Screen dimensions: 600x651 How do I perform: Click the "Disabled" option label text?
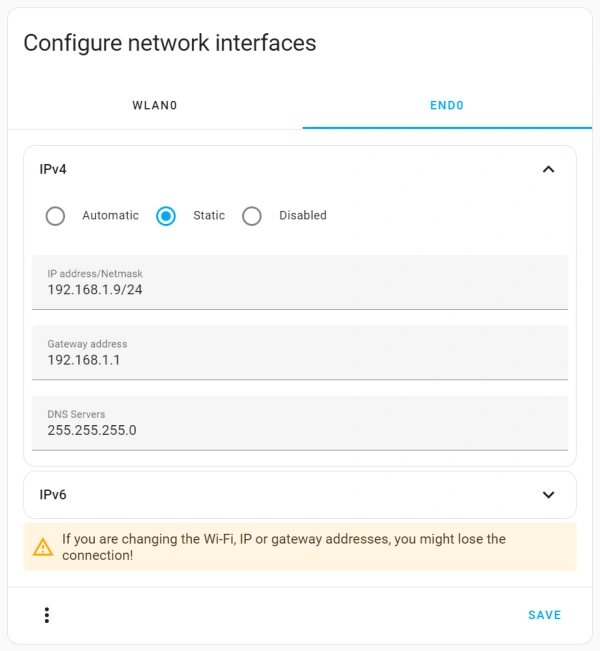click(x=303, y=216)
